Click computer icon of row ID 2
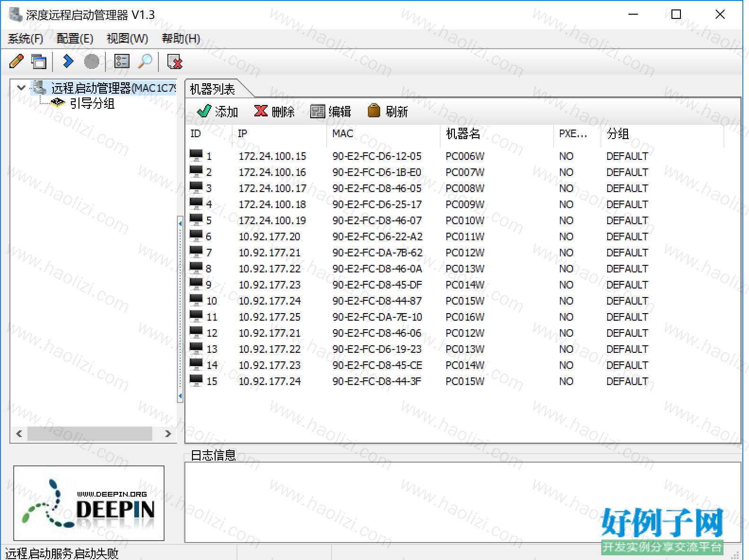Image resolution: width=749 pixels, height=560 pixels. point(196,171)
